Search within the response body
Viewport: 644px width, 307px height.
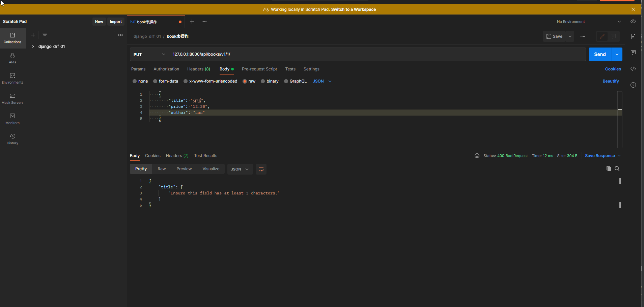tap(617, 169)
